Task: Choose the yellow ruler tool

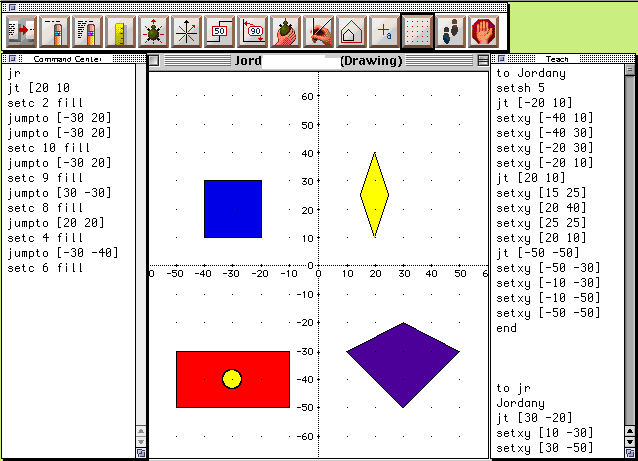Action: [120, 31]
